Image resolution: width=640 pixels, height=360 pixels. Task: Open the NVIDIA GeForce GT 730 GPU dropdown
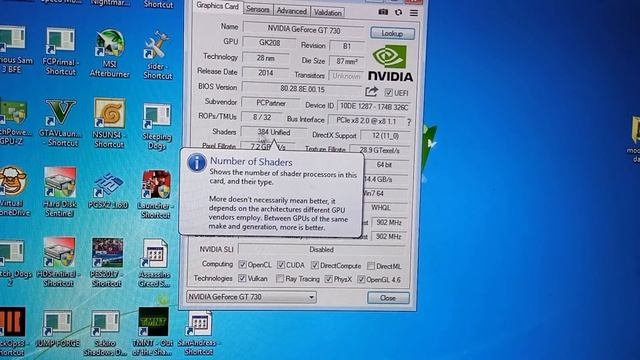pos(251,297)
